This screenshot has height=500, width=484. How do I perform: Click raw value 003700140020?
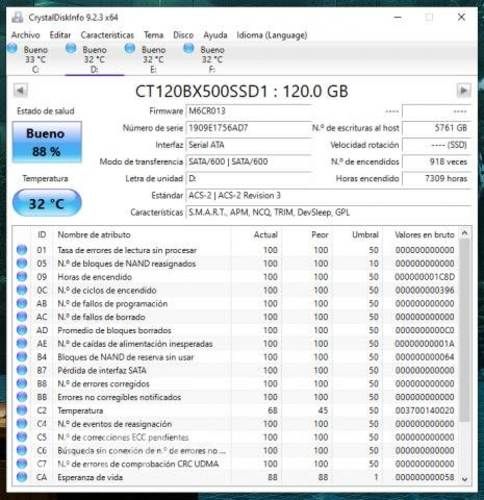(425, 410)
